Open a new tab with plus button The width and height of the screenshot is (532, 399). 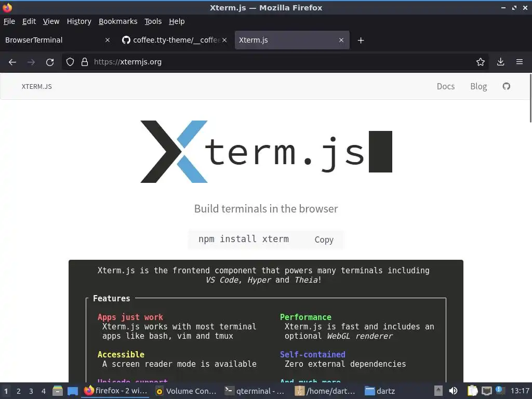pos(361,41)
